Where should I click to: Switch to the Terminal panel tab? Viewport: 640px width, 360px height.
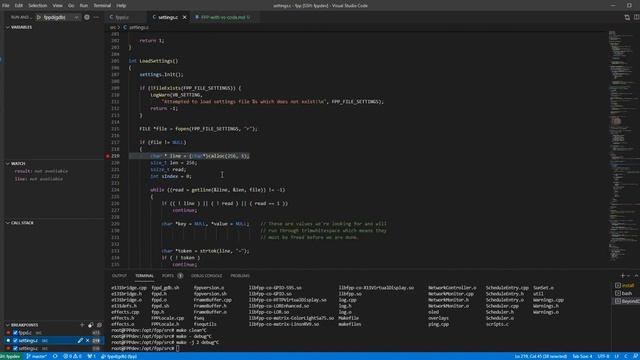[x=144, y=276]
